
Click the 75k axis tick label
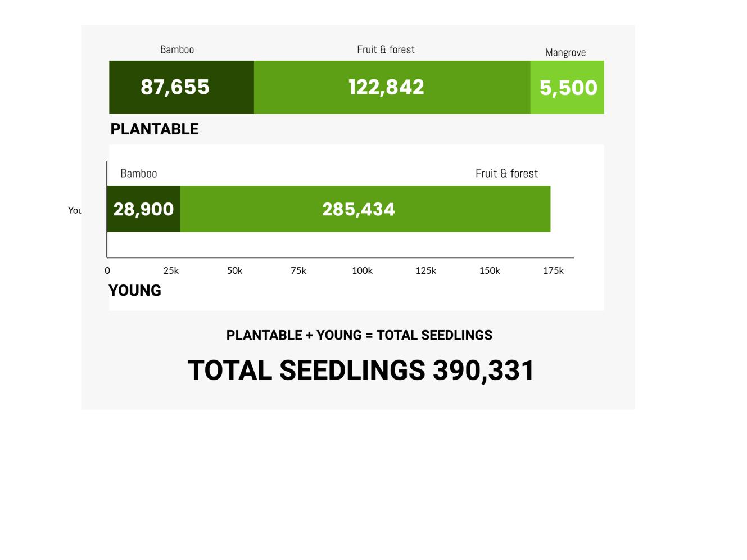[298, 270]
